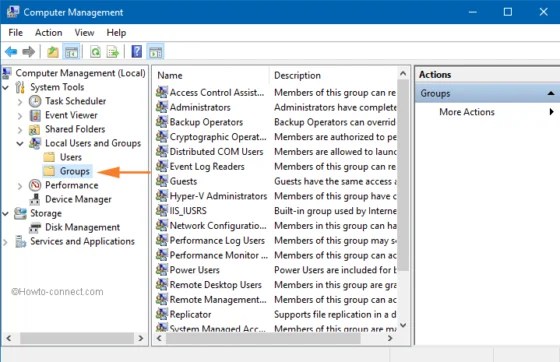
Task: Select the Event Log Readers group name
Action: pos(207,166)
